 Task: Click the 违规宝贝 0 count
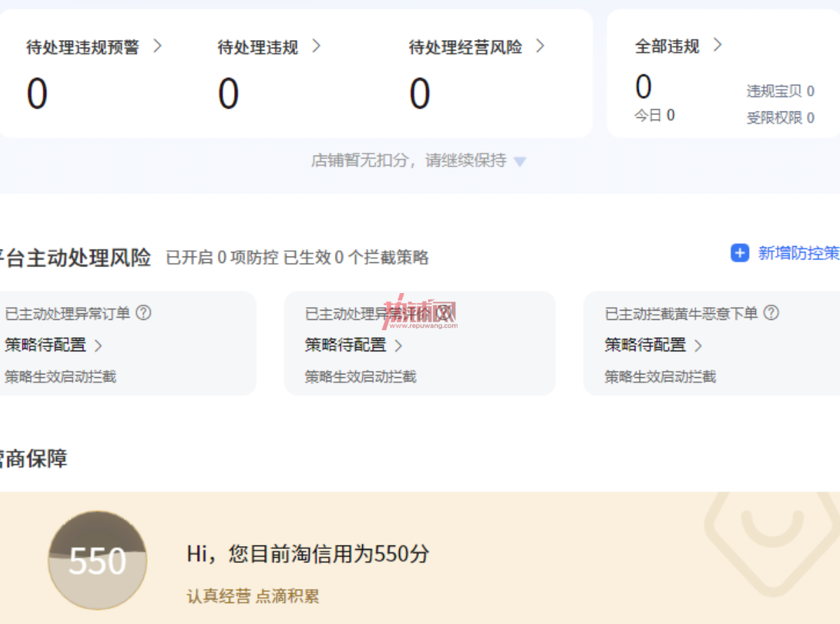pyautogui.click(x=780, y=91)
